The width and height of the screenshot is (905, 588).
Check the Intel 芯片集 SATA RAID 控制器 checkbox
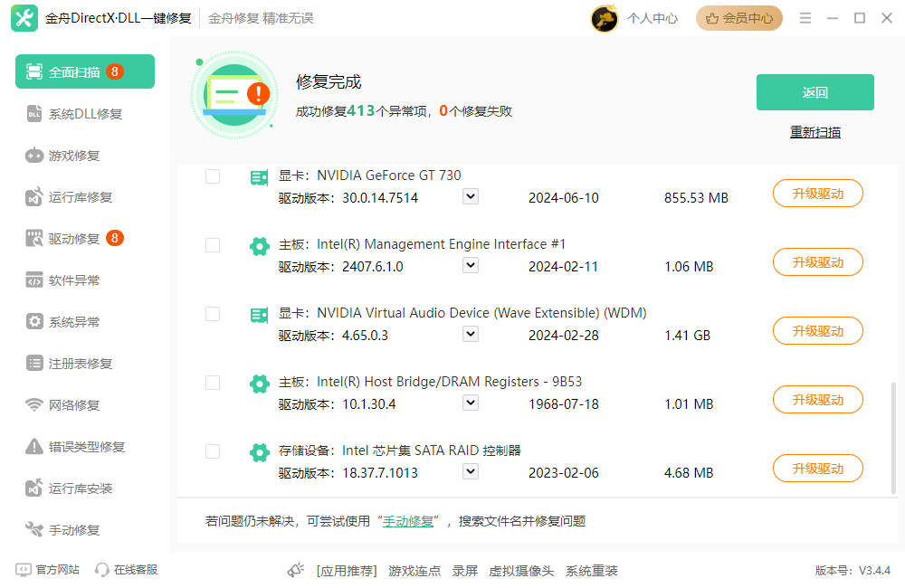click(213, 450)
